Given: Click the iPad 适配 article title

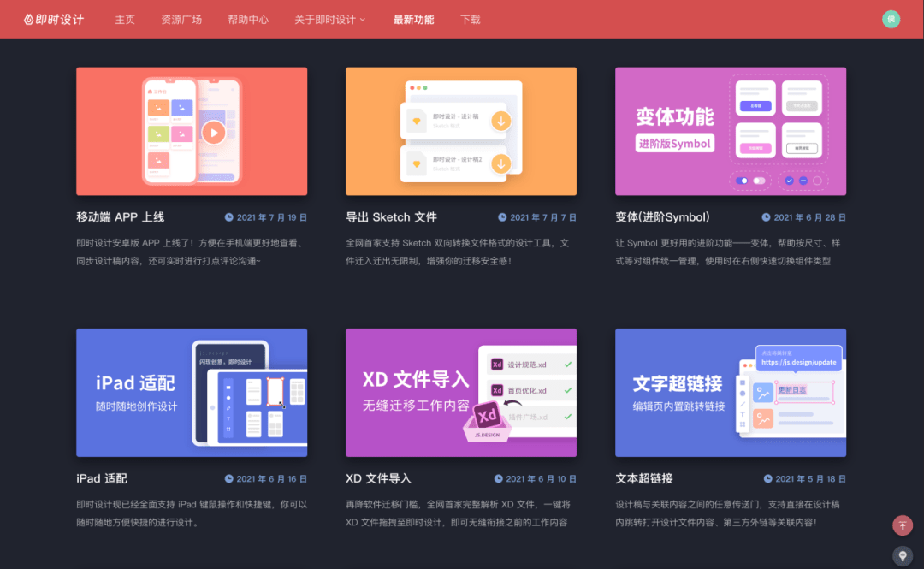Looking at the screenshot, I should tap(101, 478).
